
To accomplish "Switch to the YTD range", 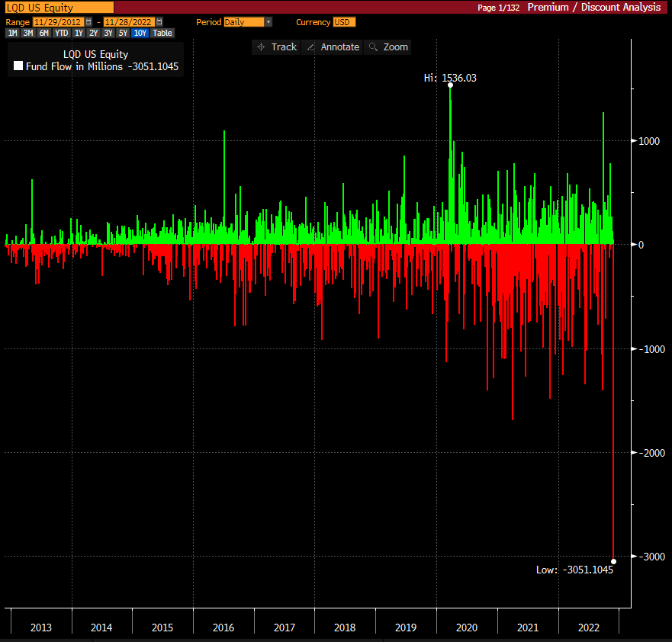I will [61, 33].
